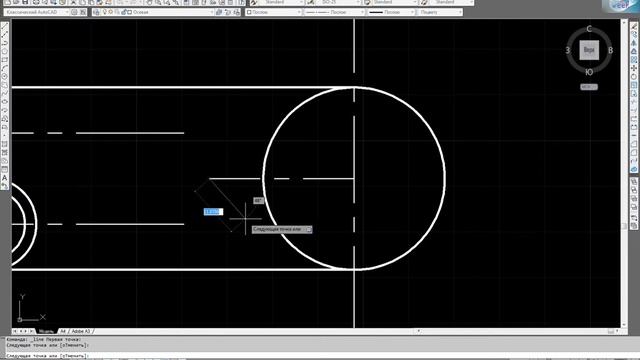Select the Polygon tool
This screenshot has width=640, height=360.
click(x=4, y=51)
